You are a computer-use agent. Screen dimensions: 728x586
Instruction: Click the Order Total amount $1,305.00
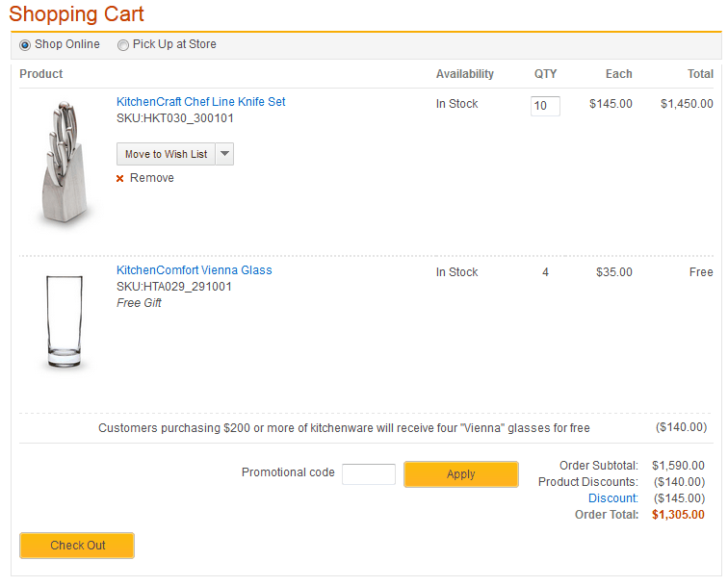click(x=678, y=515)
